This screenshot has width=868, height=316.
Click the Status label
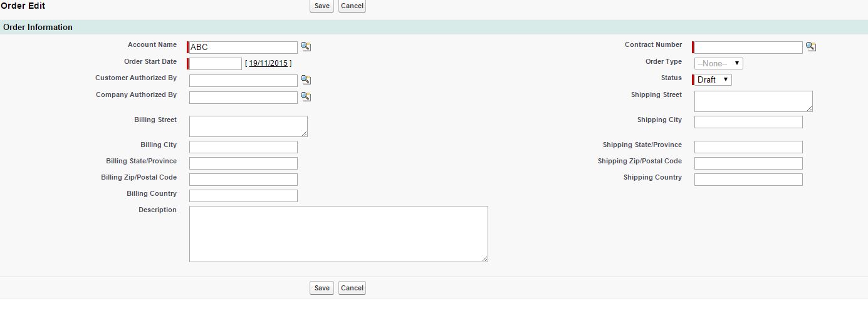tap(671, 78)
